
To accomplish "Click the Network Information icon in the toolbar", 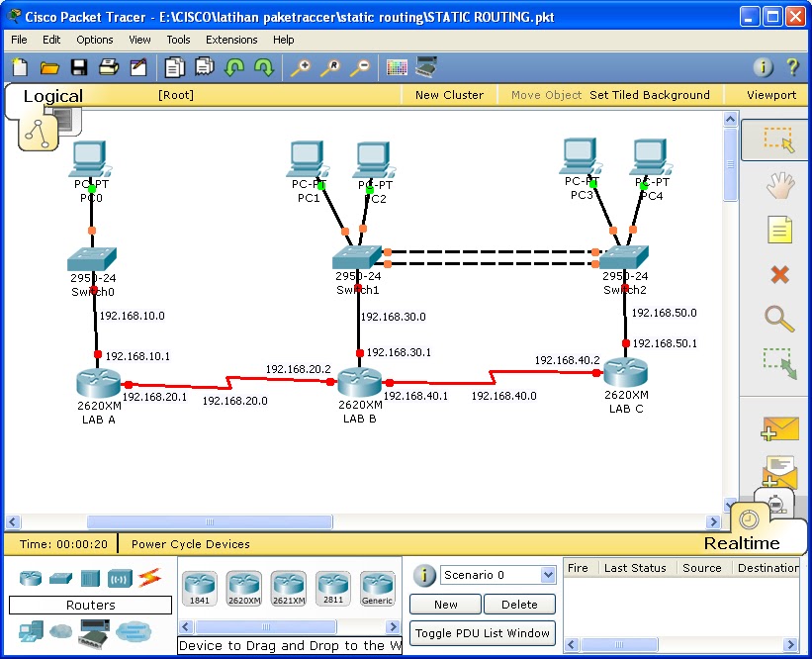I will [x=763, y=67].
